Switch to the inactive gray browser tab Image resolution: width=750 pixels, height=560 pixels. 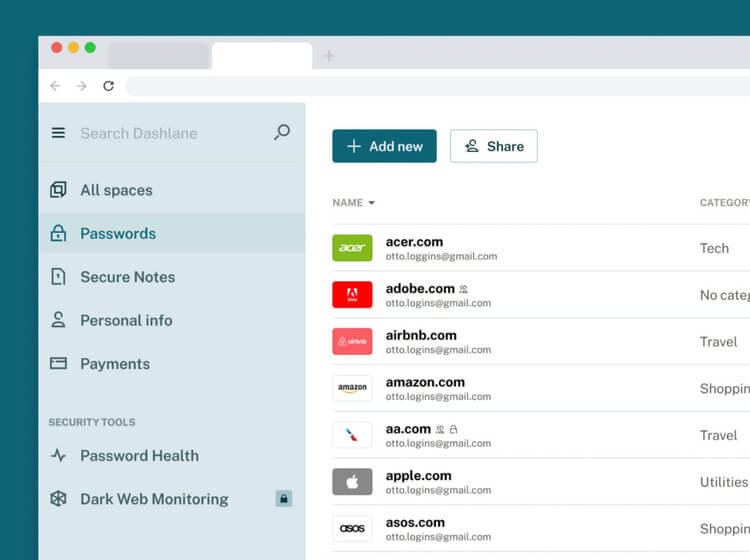click(x=158, y=55)
